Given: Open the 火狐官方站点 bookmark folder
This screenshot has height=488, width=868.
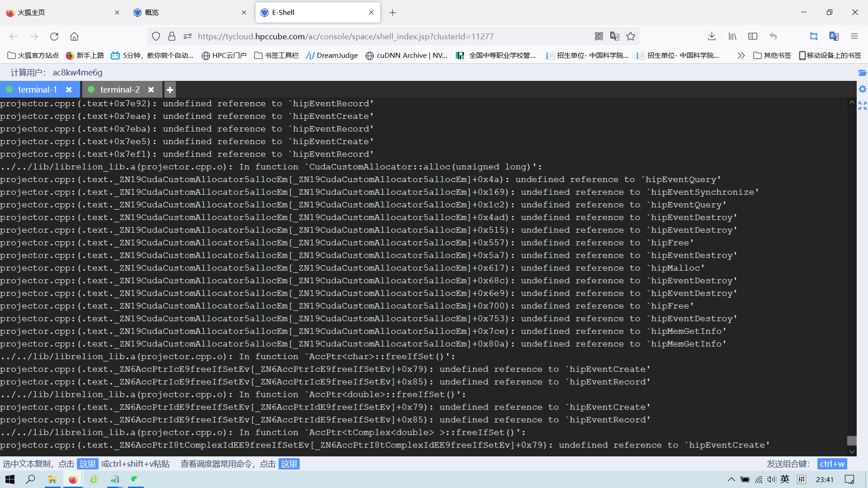Looking at the screenshot, I should click(x=33, y=56).
